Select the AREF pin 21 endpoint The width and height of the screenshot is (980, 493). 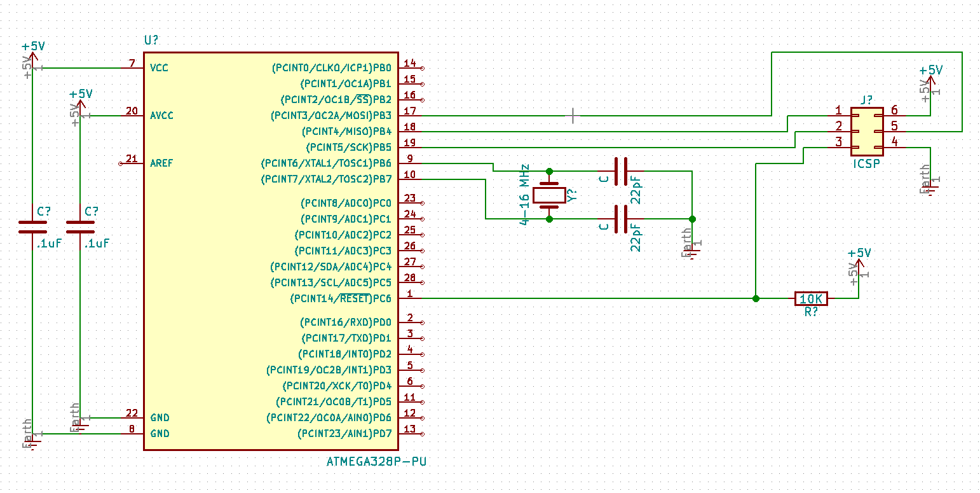[121, 163]
